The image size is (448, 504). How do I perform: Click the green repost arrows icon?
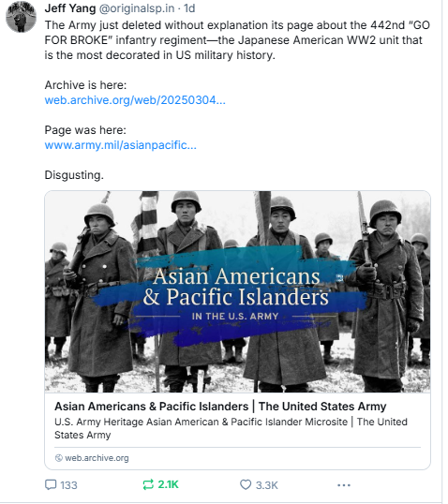[148, 484]
